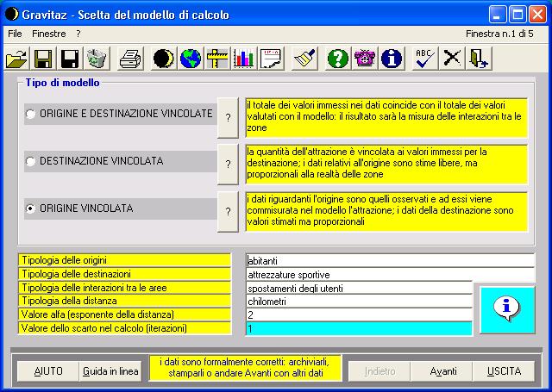Click the green question mark icon

coord(339,58)
